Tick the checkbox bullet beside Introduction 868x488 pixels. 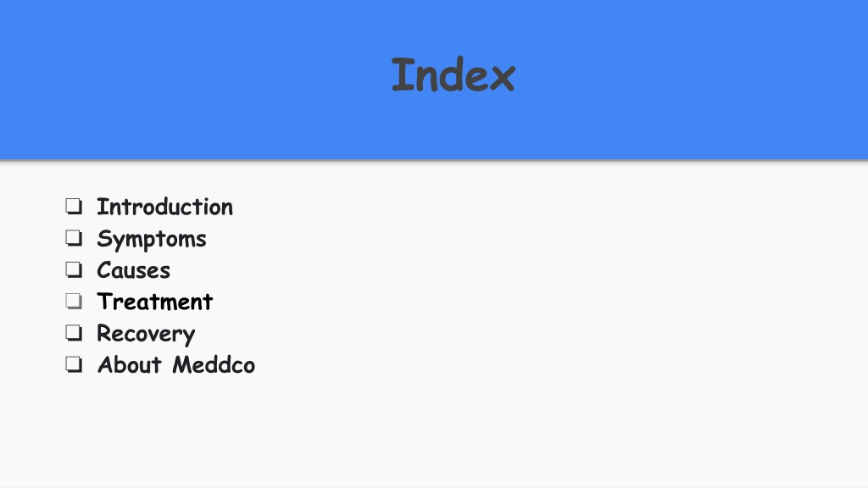coord(74,207)
